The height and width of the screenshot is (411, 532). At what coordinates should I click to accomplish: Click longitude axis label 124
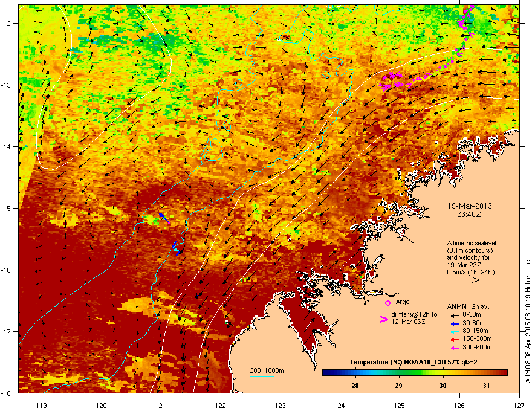tap(340, 406)
